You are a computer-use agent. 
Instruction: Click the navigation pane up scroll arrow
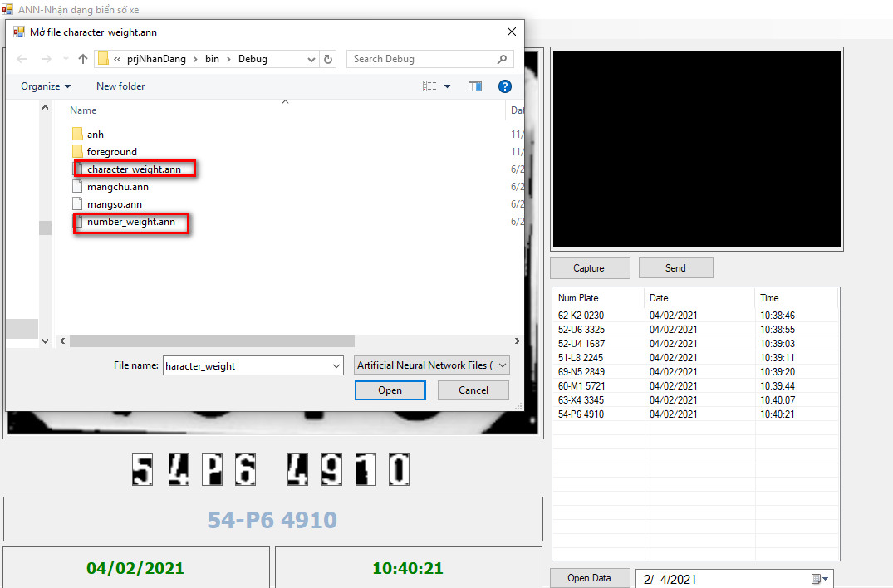45,108
